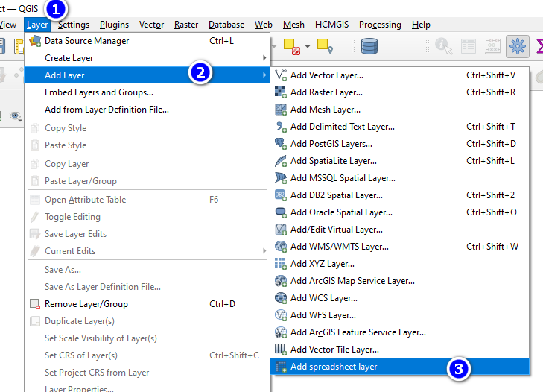Click Add Vector Tile Layer icon
Viewport: 543px width, 392px height.
pyautogui.click(x=281, y=350)
